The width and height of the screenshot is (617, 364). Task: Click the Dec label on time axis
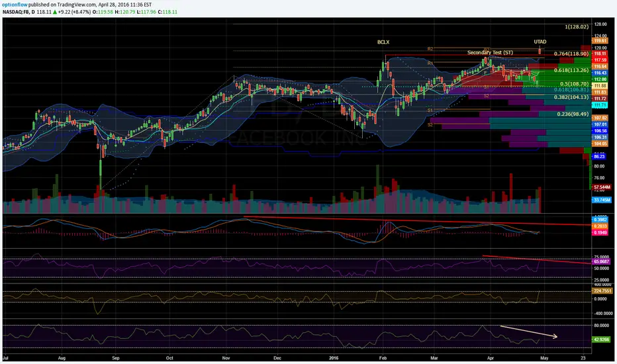coord(277,358)
